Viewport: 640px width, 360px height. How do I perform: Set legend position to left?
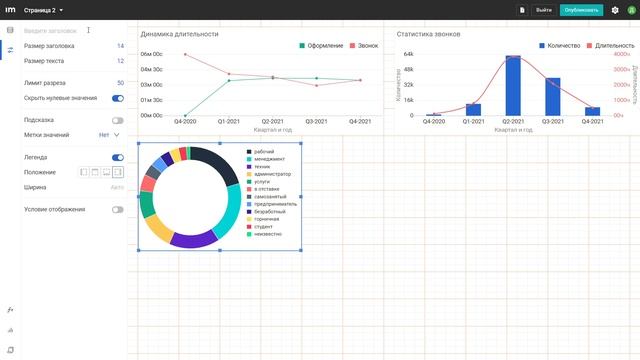coord(84,172)
